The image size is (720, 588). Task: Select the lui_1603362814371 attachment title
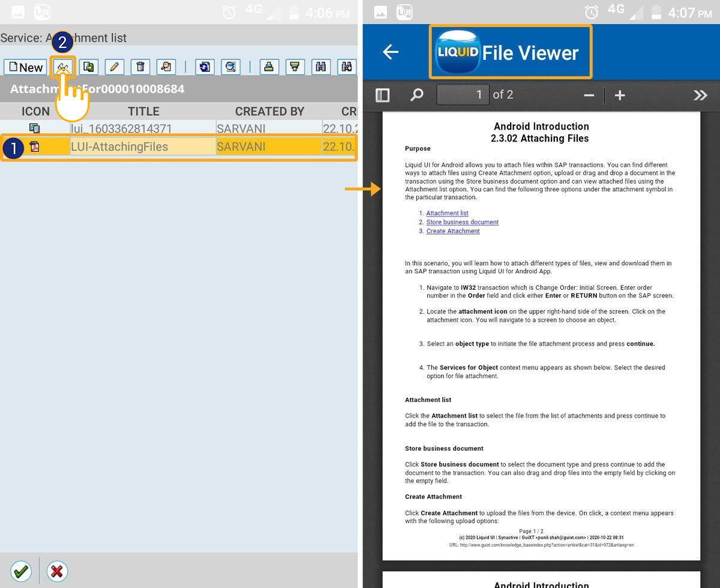pyautogui.click(x=121, y=128)
